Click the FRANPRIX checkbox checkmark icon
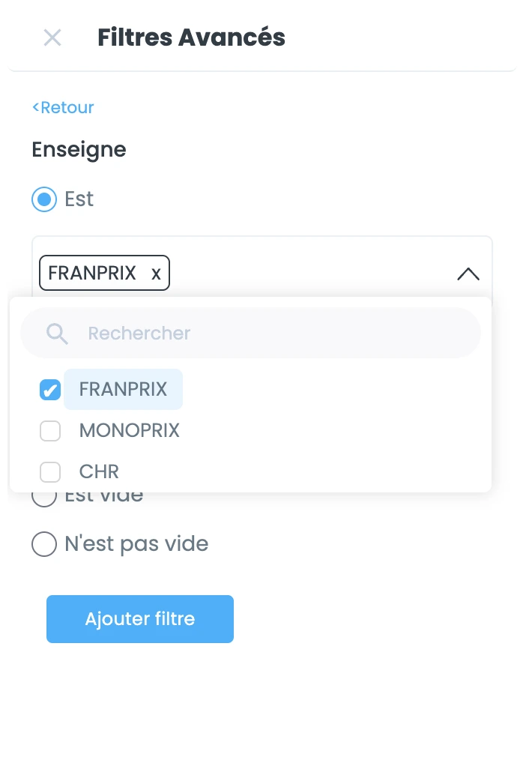 pyautogui.click(x=50, y=389)
